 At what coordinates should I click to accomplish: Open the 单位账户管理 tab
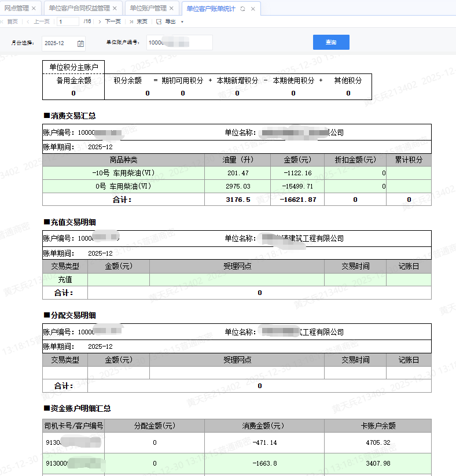point(148,9)
